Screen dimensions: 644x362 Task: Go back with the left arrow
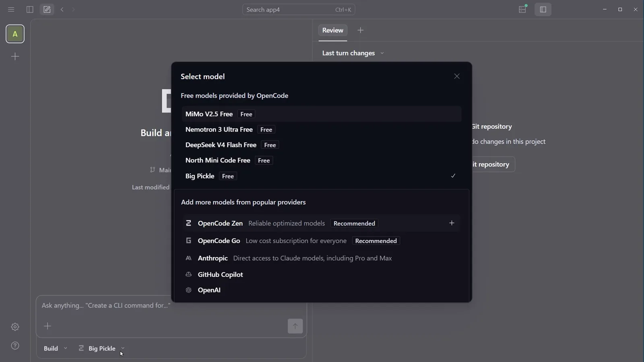click(62, 9)
